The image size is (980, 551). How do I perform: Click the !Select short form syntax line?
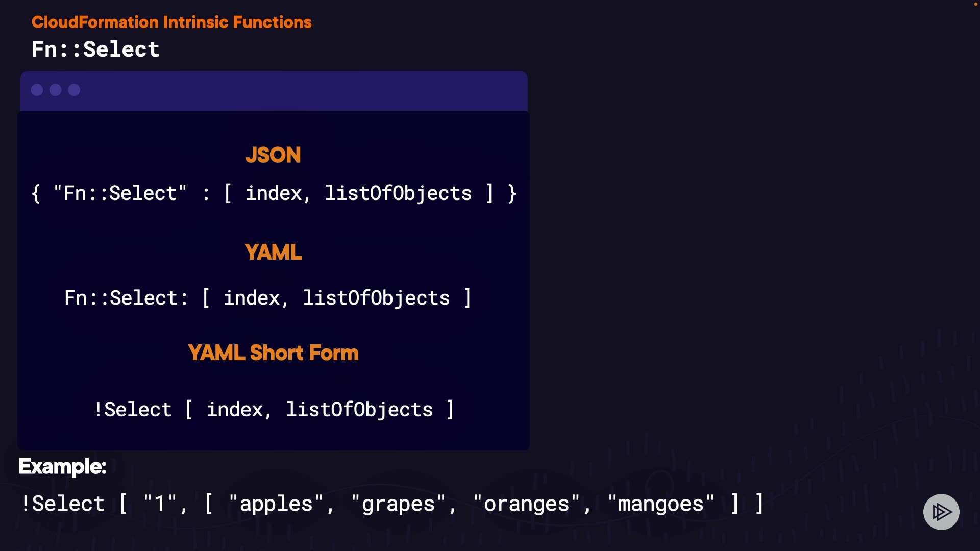274,410
